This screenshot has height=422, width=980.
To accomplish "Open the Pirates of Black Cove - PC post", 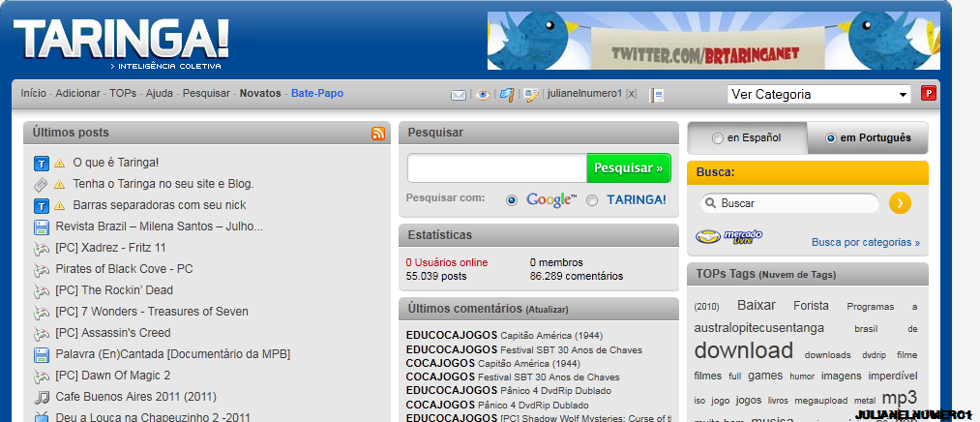I will pyautogui.click(x=124, y=269).
